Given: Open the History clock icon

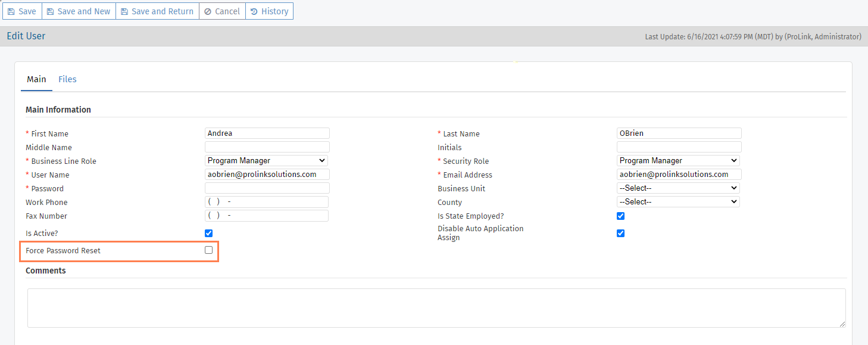Looking at the screenshot, I should [x=254, y=11].
